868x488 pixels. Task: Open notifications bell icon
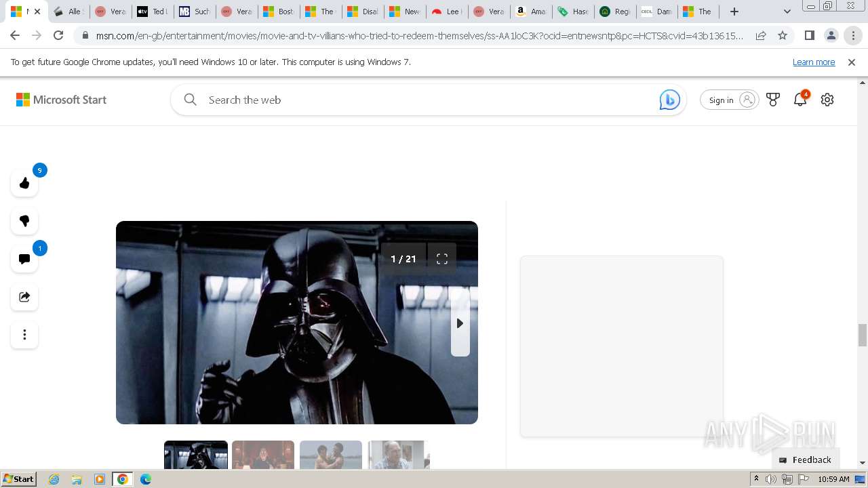point(800,100)
